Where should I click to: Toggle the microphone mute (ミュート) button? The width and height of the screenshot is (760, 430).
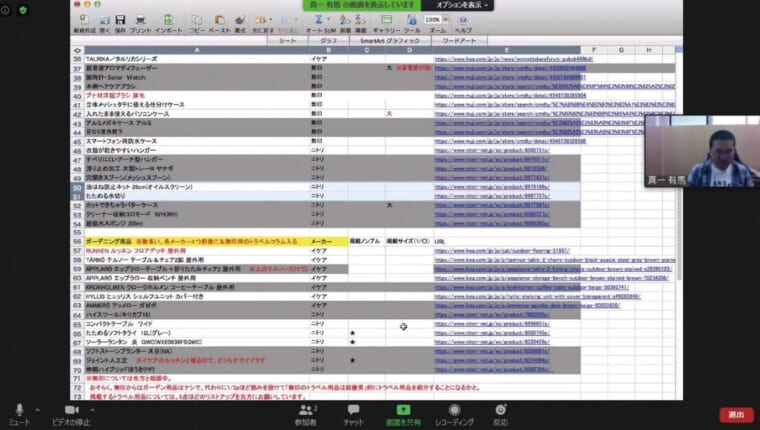click(x=19, y=413)
